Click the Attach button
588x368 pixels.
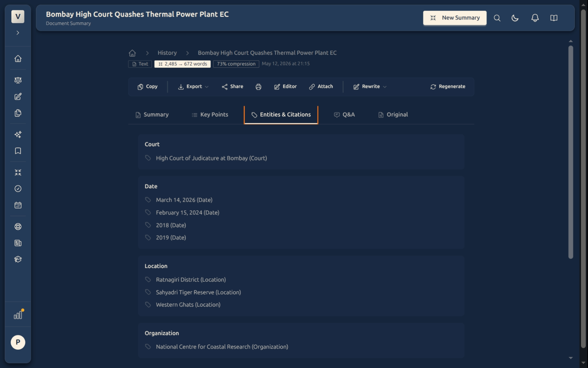(321, 86)
